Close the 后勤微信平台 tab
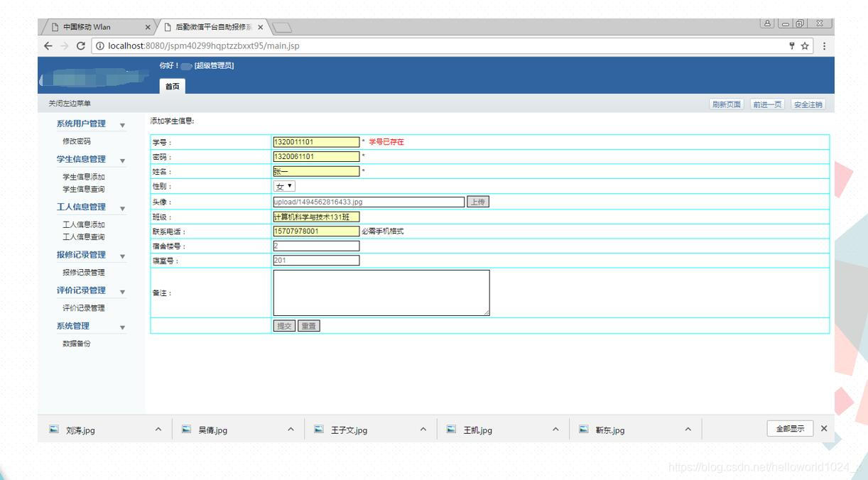 260,27
